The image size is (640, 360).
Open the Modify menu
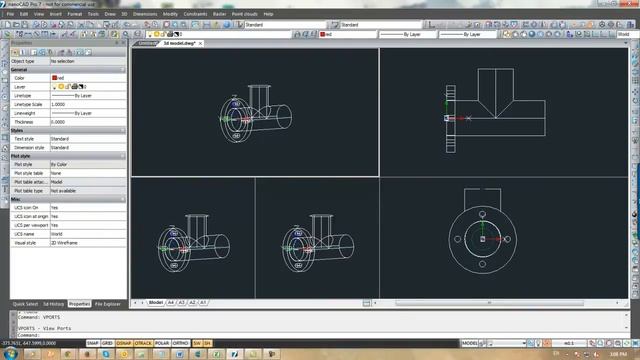(x=170, y=14)
